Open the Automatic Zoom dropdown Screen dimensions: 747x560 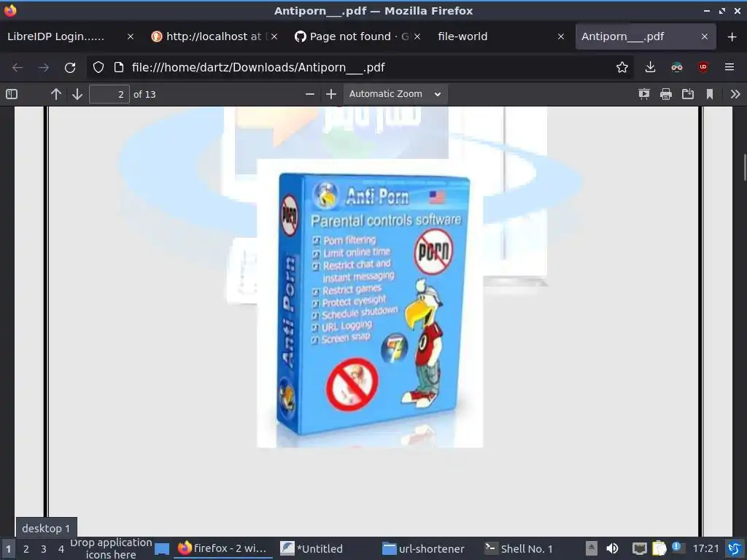[395, 94]
